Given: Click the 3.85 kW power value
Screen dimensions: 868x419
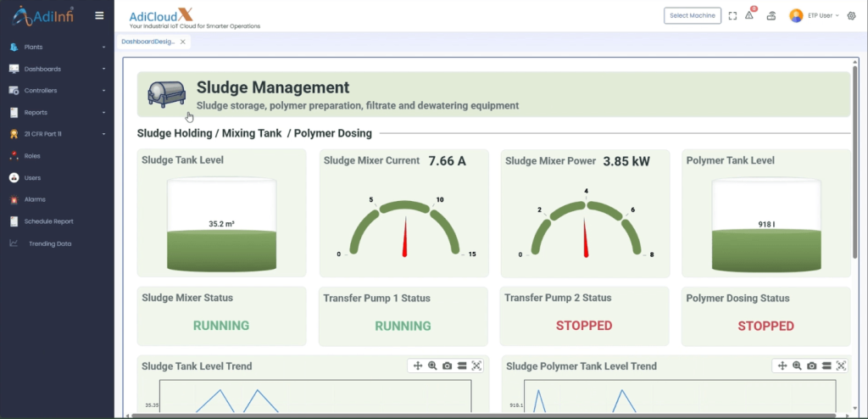Looking at the screenshot, I should 626,161.
